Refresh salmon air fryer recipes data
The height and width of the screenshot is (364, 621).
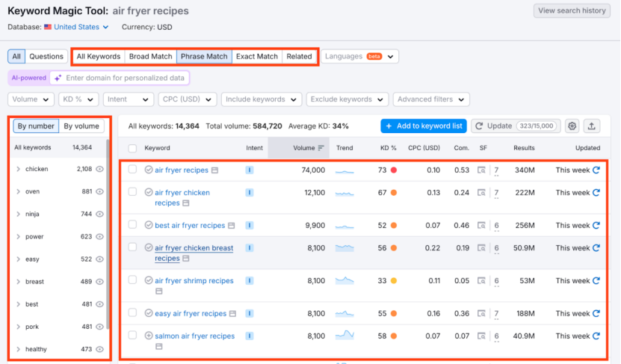click(x=596, y=336)
